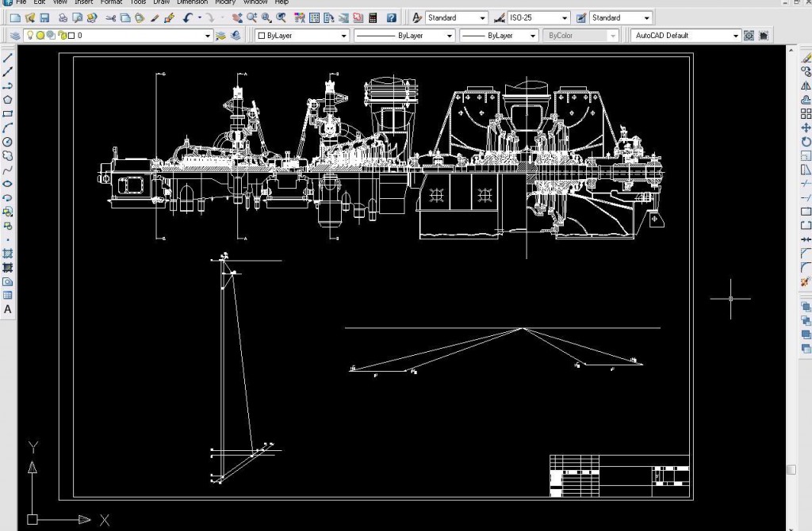Click the Rotate tool in Modify toolbar
The image size is (812, 531).
[x=806, y=142]
